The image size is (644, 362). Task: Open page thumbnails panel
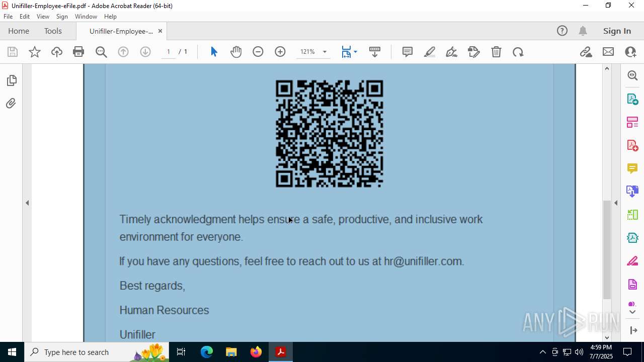click(11, 80)
